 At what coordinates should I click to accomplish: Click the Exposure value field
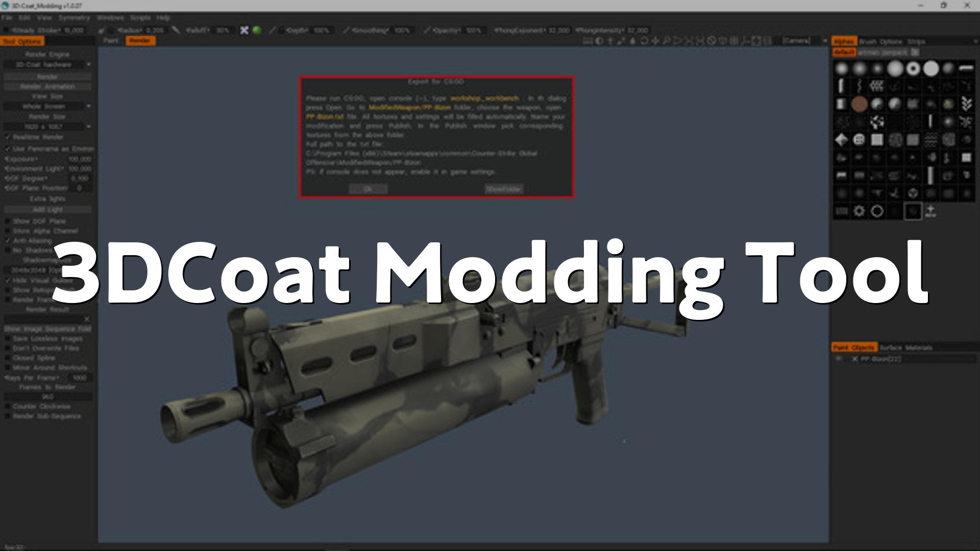pyautogui.click(x=80, y=159)
